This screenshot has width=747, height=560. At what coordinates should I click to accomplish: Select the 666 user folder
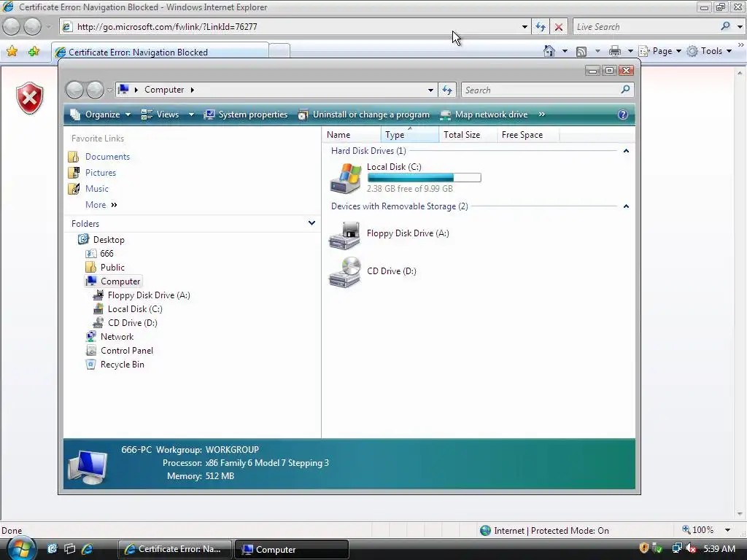point(107,253)
